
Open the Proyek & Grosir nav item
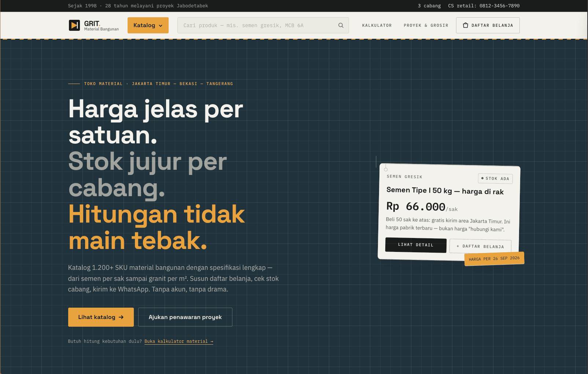tap(426, 25)
